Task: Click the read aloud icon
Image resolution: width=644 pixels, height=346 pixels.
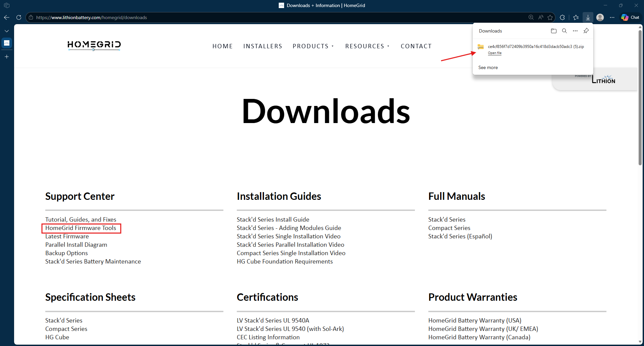Action: click(541, 17)
